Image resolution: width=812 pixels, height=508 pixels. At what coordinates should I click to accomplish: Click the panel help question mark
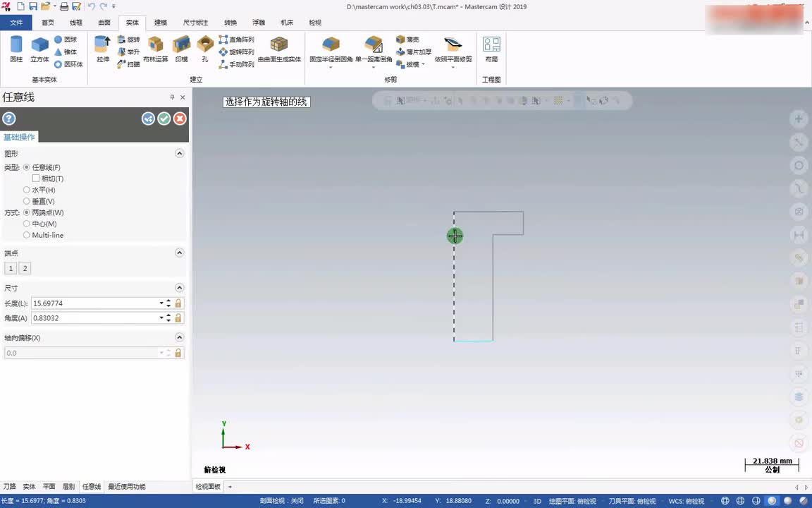point(8,119)
